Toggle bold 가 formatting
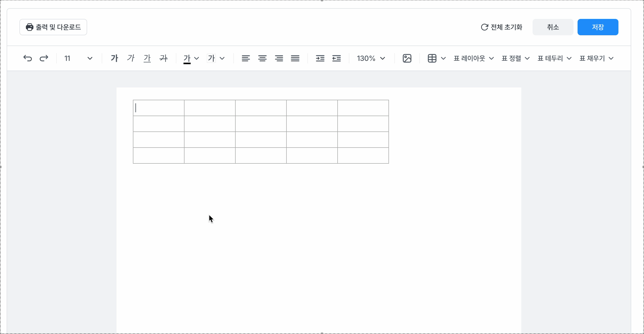The image size is (644, 334). pyautogui.click(x=114, y=58)
